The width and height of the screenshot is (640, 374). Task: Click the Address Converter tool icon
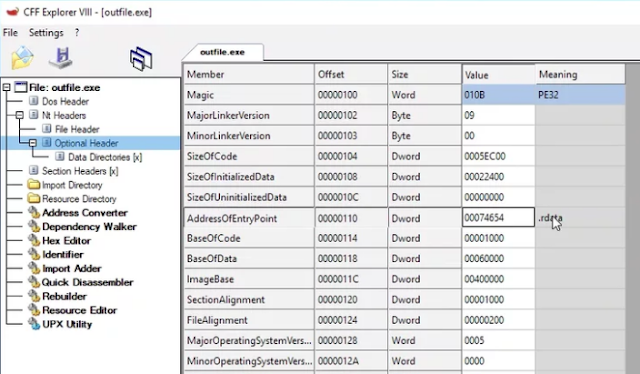34,212
